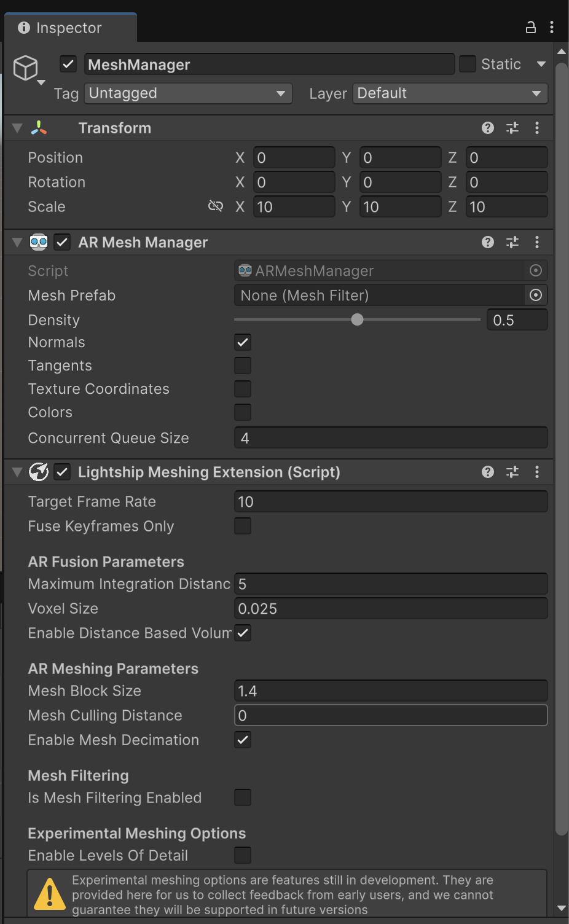Select the Inspector tab
Viewport: 569px width, 924px height.
68,27
